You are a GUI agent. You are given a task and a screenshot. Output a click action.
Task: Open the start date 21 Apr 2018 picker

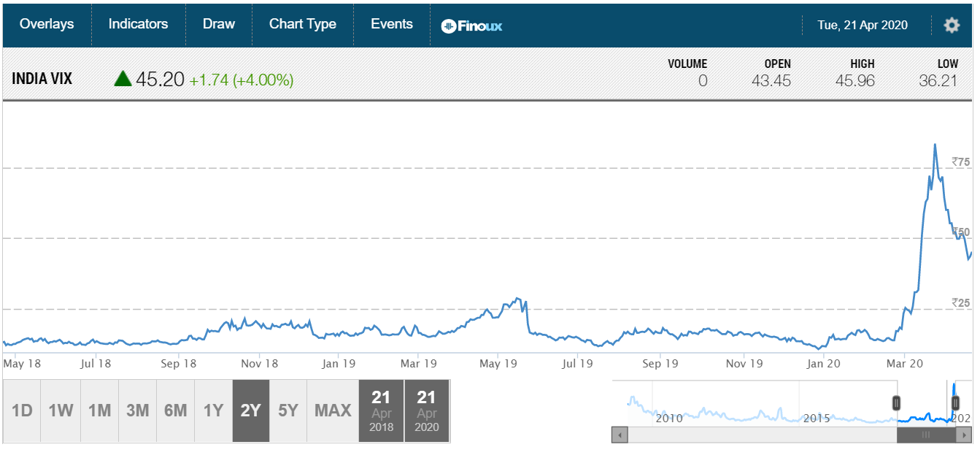(x=381, y=411)
